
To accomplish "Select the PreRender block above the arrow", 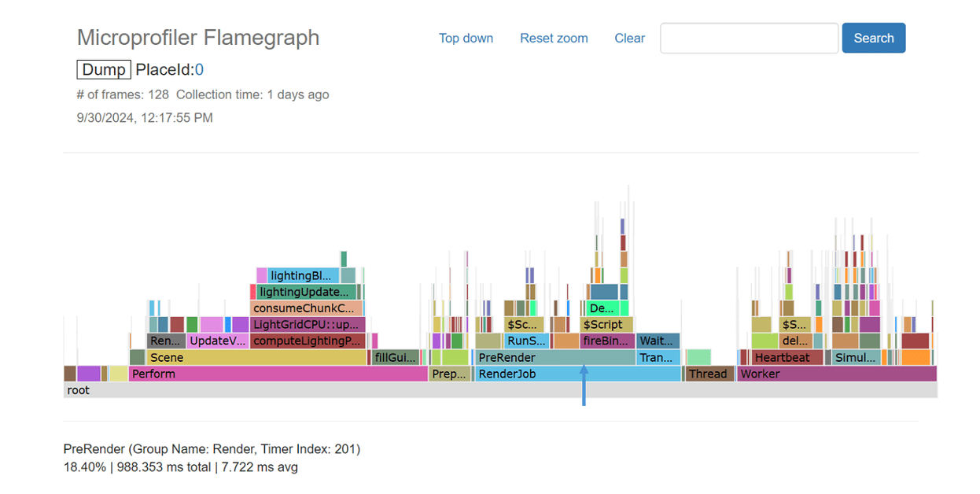I will 551,357.
